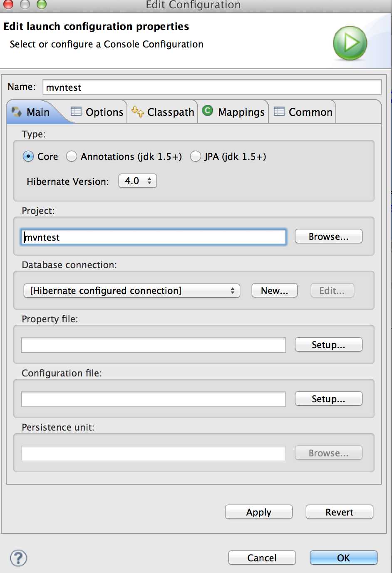
Task: Open the Classpath tab
Action: (162, 112)
